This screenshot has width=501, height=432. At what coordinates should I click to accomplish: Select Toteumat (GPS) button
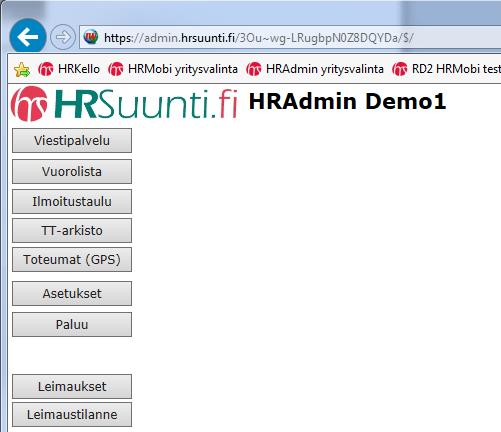[x=72, y=259]
